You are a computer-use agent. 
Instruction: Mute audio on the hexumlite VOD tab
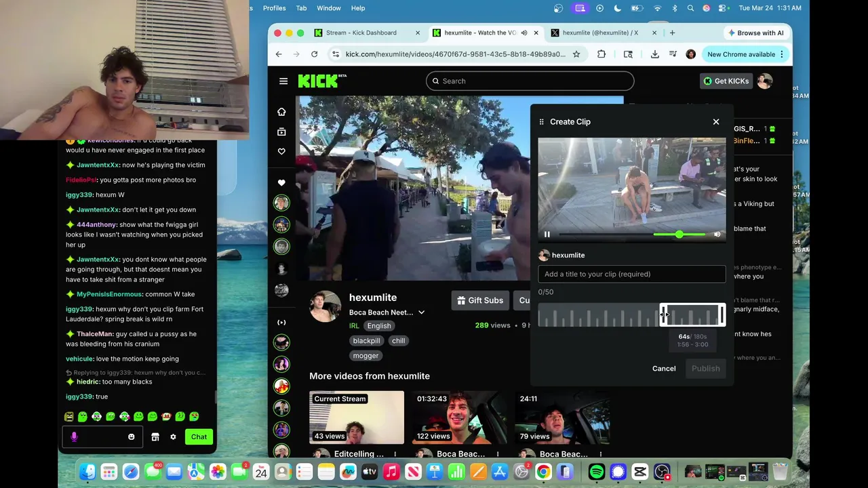coord(524,33)
